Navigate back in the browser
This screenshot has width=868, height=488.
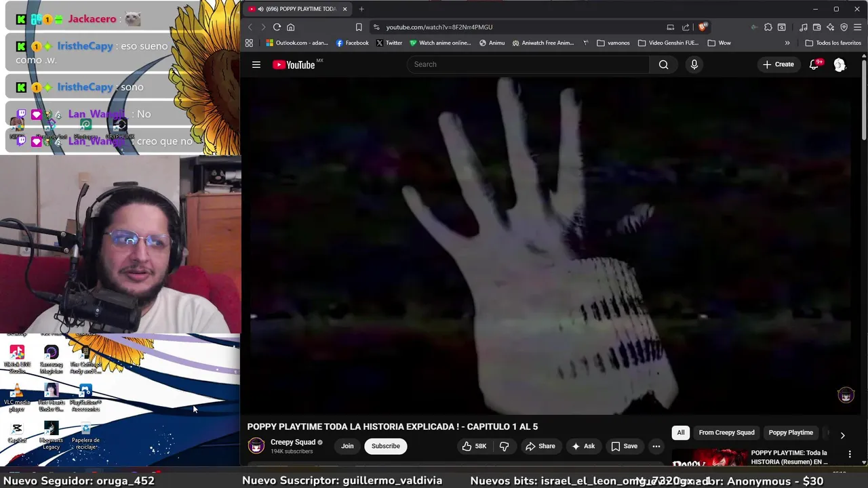click(250, 27)
